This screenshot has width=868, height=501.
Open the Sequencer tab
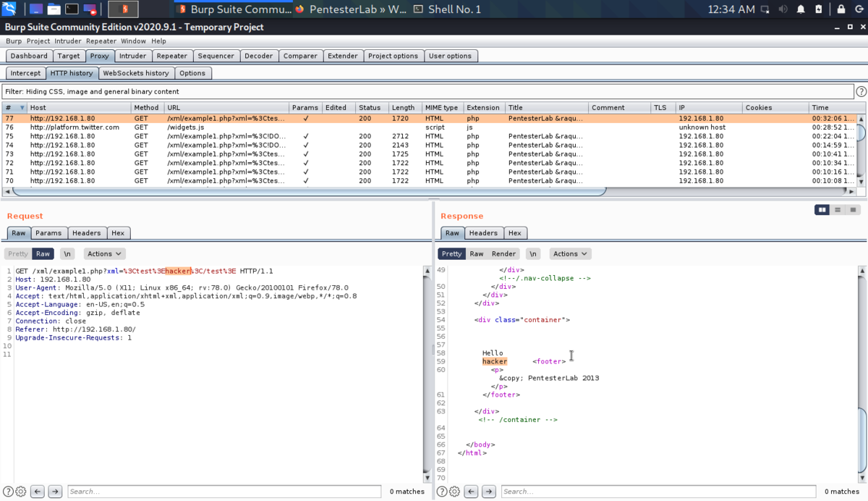[x=216, y=56]
